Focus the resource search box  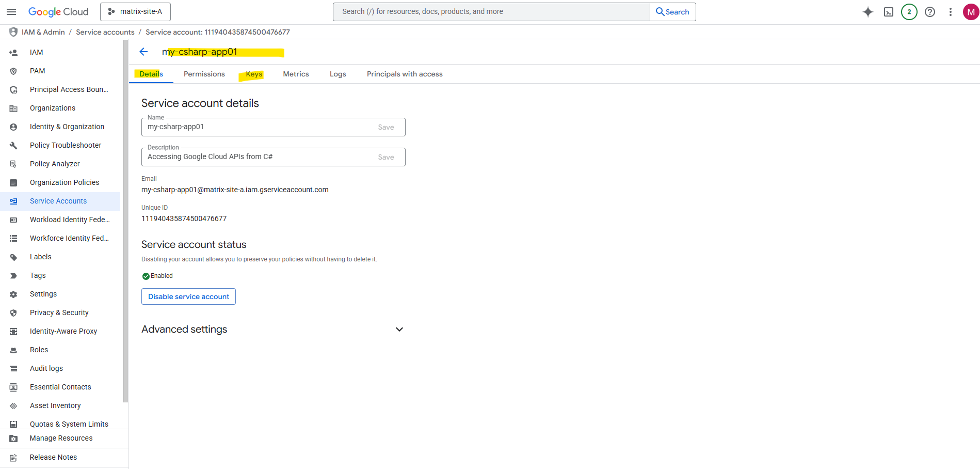[490, 12]
